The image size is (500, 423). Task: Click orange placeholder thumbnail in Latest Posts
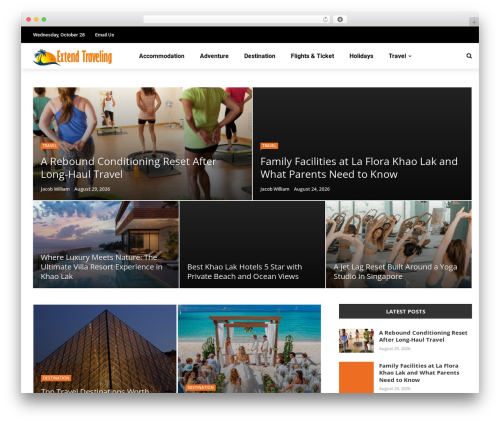[356, 377]
